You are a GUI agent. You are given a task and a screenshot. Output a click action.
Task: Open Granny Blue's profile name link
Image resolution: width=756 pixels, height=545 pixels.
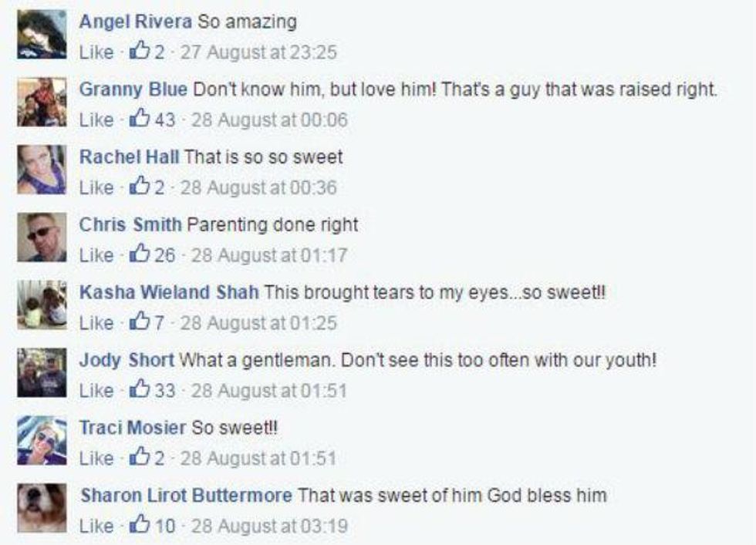(x=133, y=89)
